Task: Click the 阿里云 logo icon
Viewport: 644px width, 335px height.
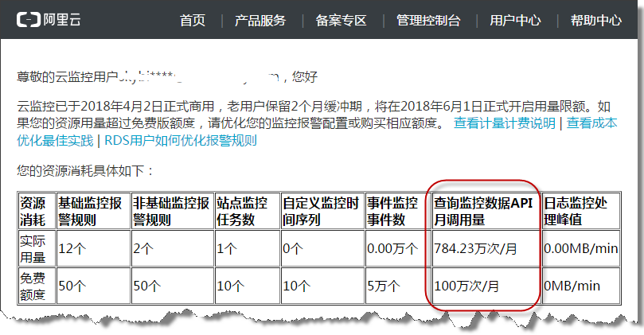Action: pyautogui.click(x=29, y=20)
